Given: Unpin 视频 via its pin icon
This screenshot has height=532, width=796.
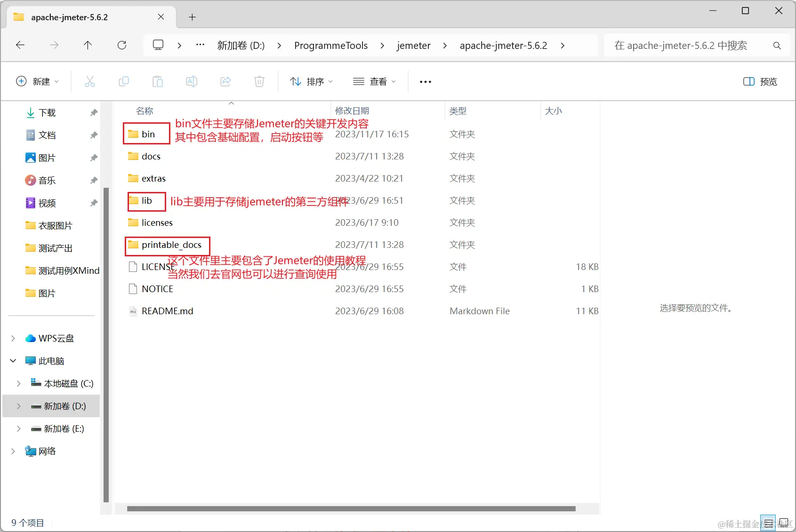Looking at the screenshot, I should 94,203.
